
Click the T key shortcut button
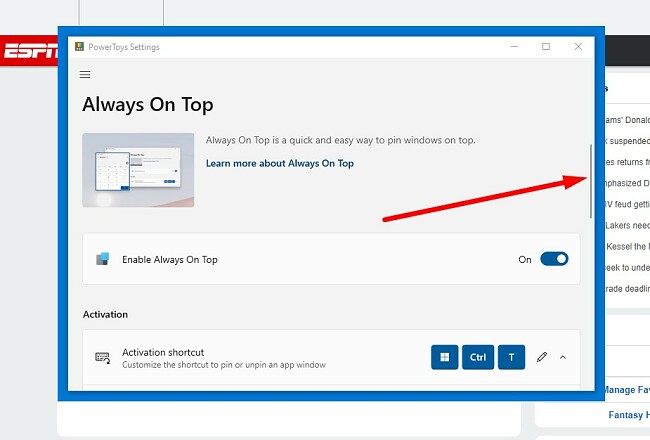[x=511, y=357]
